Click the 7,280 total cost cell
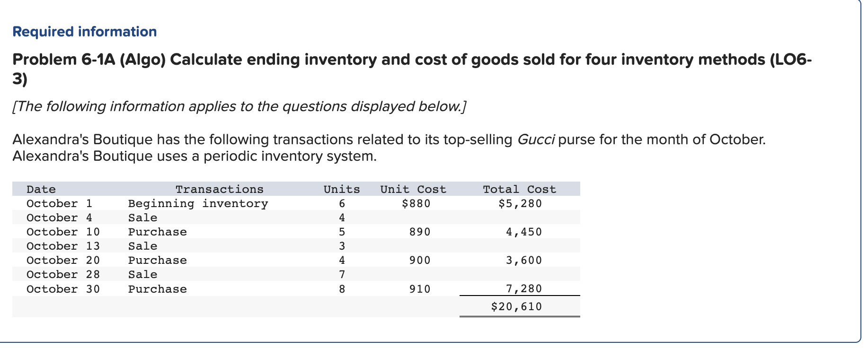Viewport: 868px width, 348px height. 524,289
